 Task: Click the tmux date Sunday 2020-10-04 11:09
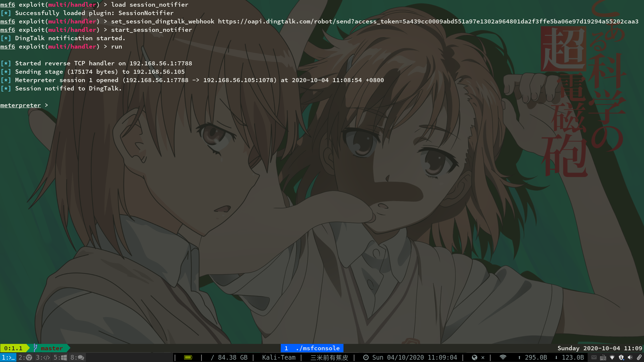(600, 348)
